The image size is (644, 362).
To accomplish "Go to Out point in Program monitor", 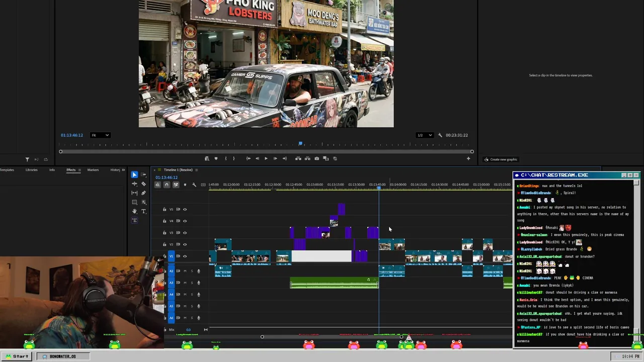I will (x=284, y=158).
